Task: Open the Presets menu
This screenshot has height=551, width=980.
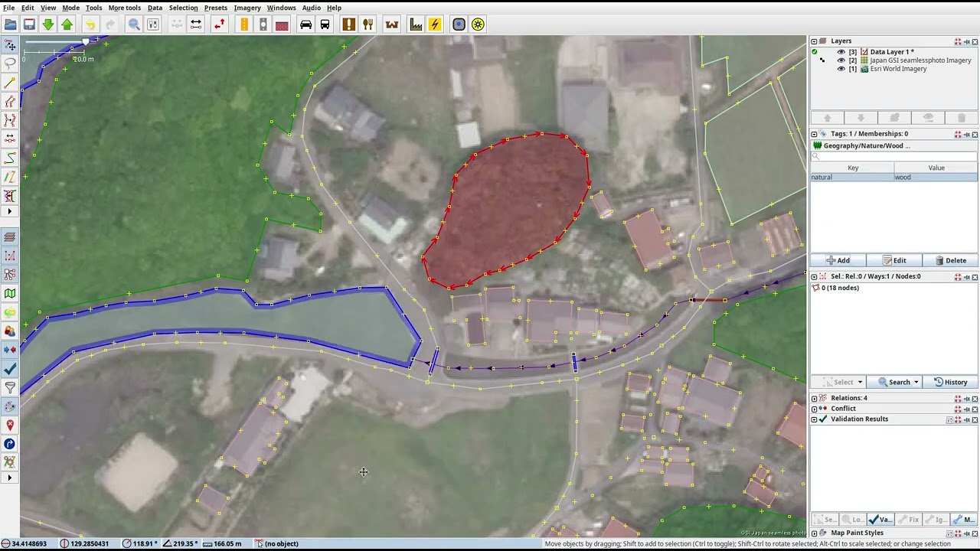Action: 215,8
